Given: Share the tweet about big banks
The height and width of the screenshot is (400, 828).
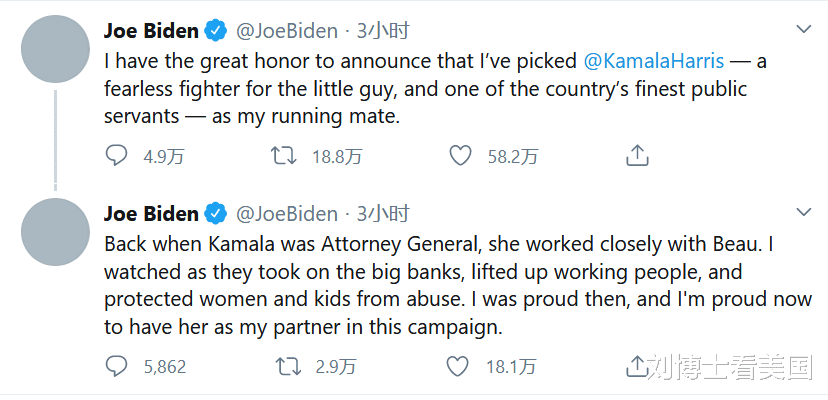Looking at the screenshot, I should (637, 366).
